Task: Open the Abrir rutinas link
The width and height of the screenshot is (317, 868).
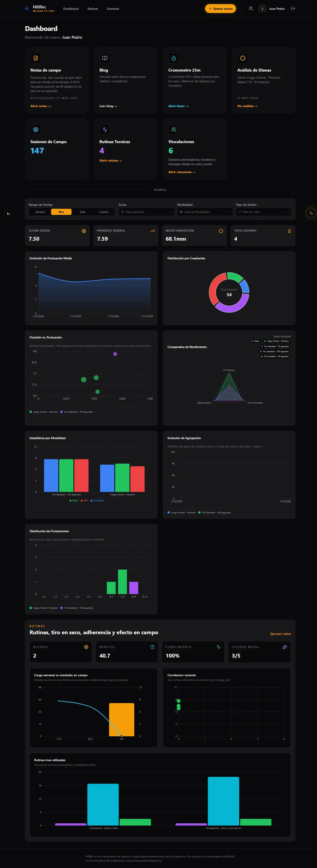Action: [x=111, y=161]
